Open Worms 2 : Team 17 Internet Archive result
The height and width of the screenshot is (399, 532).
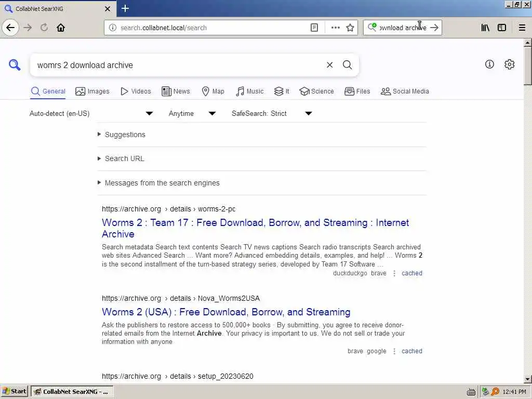pyautogui.click(x=255, y=229)
